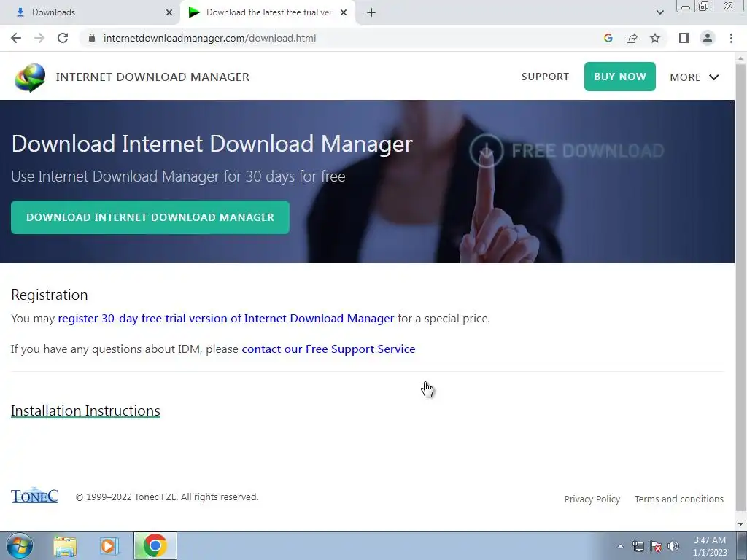
Task: Open register 30-day free trial link
Action: click(226, 318)
